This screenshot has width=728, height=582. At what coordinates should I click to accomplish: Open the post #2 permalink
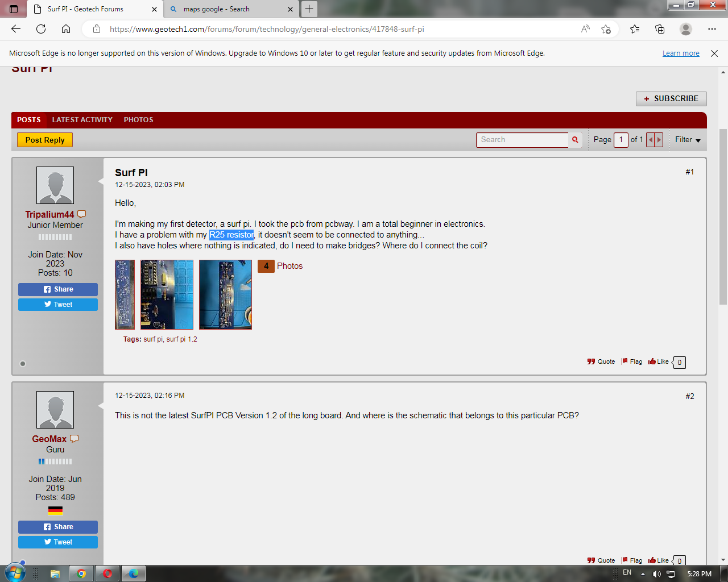pos(690,396)
